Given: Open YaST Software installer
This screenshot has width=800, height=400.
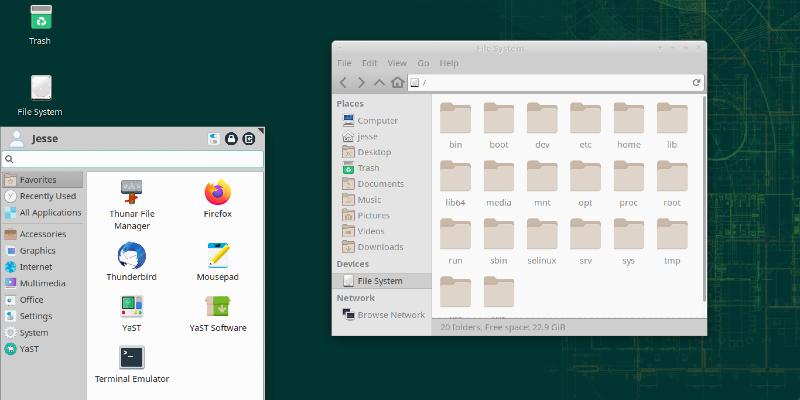Looking at the screenshot, I should coord(217,314).
